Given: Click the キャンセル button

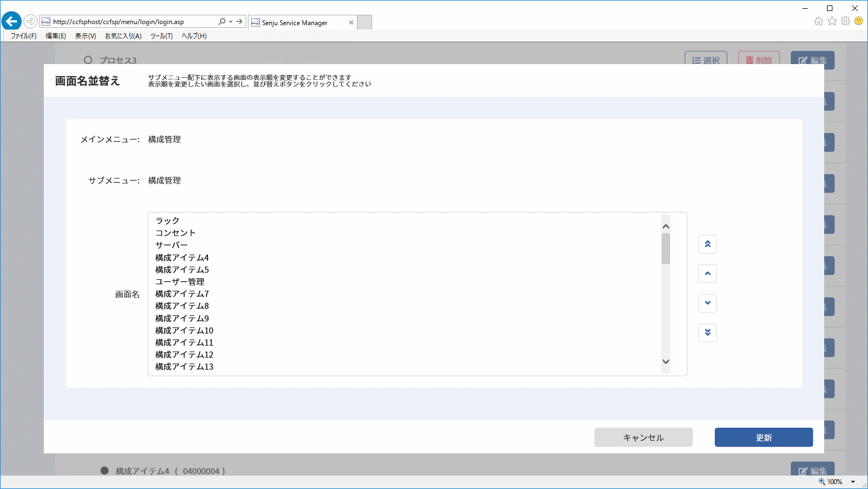Looking at the screenshot, I should (x=644, y=438).
